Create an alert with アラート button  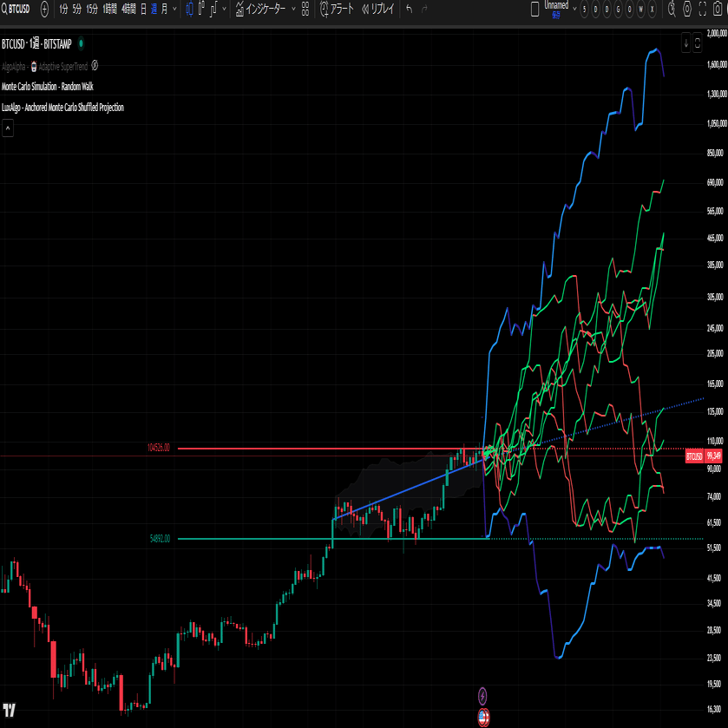point(337,9)
